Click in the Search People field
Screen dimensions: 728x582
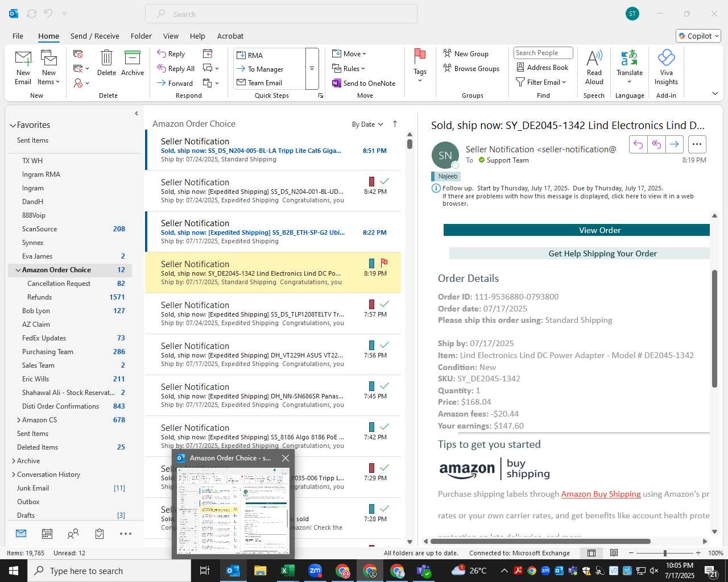(x=543, y=53)
